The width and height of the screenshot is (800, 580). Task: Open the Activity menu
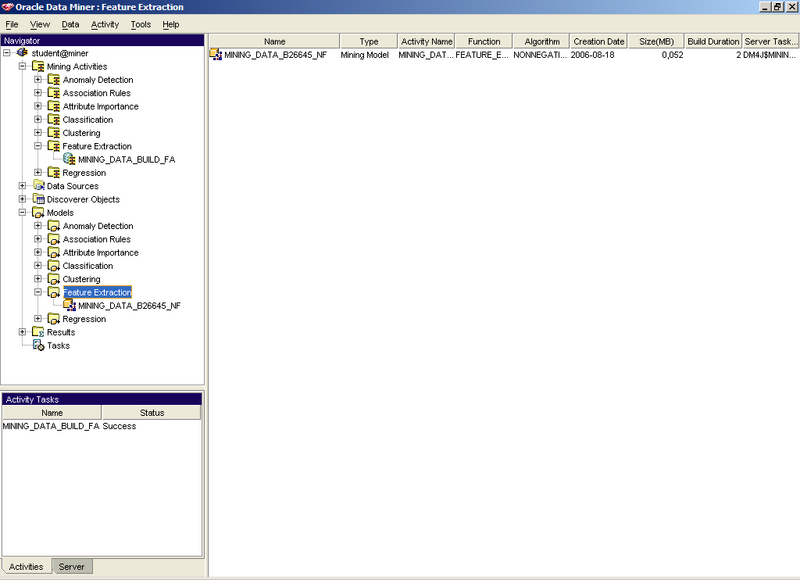pyautogui.click(x=105, y=24)
